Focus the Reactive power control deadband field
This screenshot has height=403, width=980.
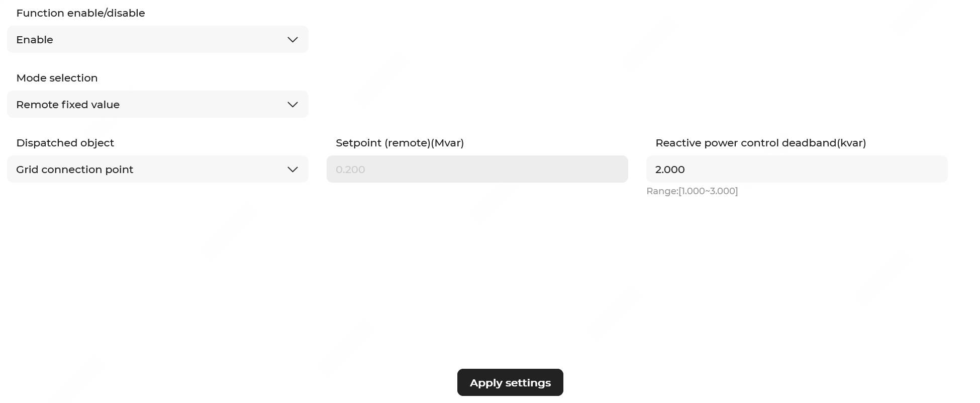[x=797, y=170]
